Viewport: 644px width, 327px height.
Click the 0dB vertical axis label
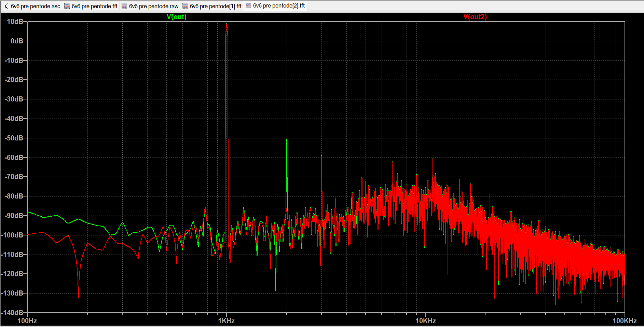pyautogui.click(x=17, y=41)
